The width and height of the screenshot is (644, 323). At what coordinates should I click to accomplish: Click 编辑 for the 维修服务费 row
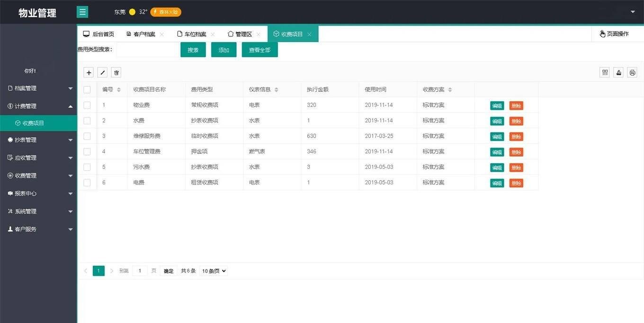(497, 137)
